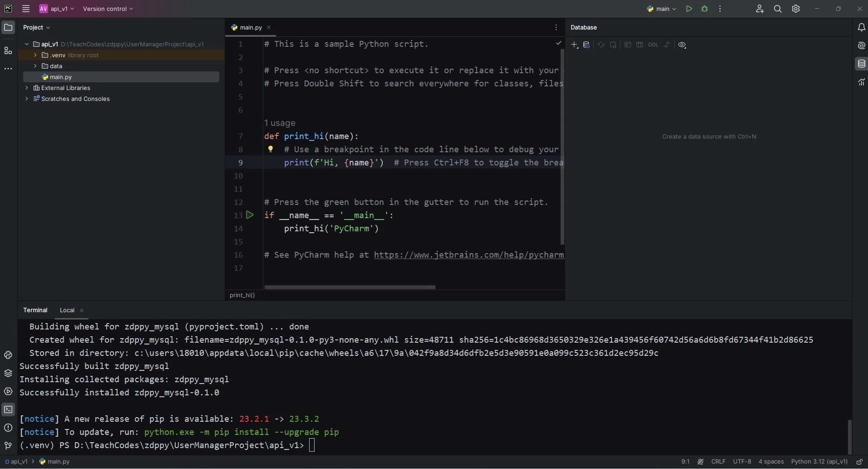Image resolution: width=868 pixels, height=469 pixels.
Task: Open the main hamburger menu
Action: point(26,9)
